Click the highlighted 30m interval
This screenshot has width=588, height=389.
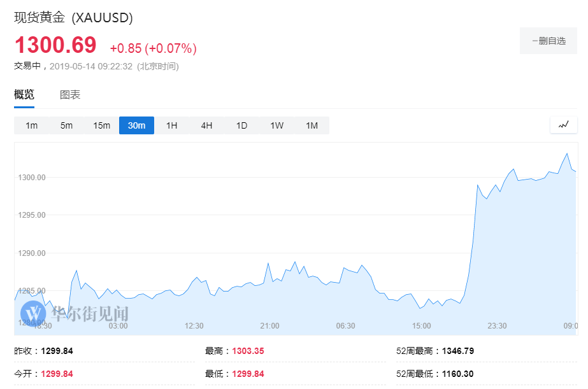pyautogui.click(x=136, y=125)
